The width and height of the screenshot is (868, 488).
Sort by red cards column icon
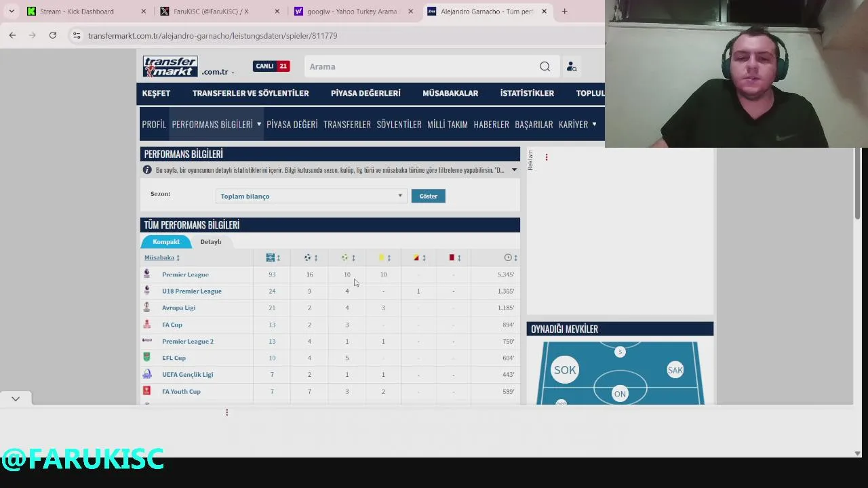click(x=452, y=258)
